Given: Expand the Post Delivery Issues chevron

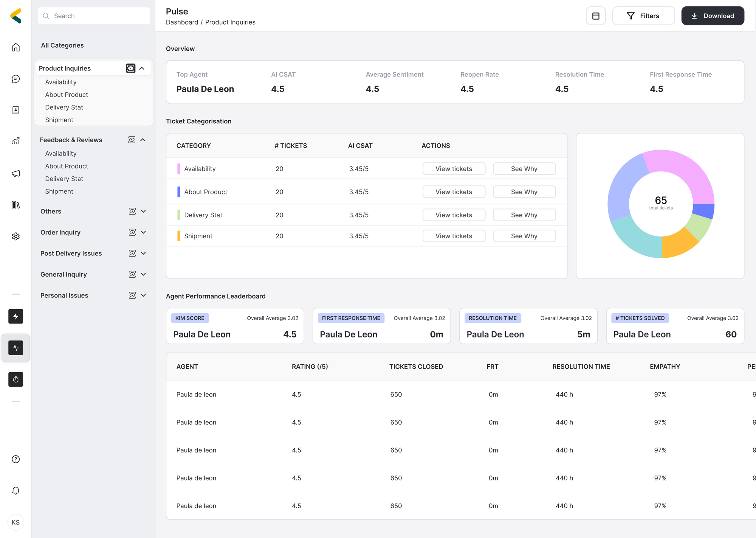Looking at the screenshot, I should [143, 253].
